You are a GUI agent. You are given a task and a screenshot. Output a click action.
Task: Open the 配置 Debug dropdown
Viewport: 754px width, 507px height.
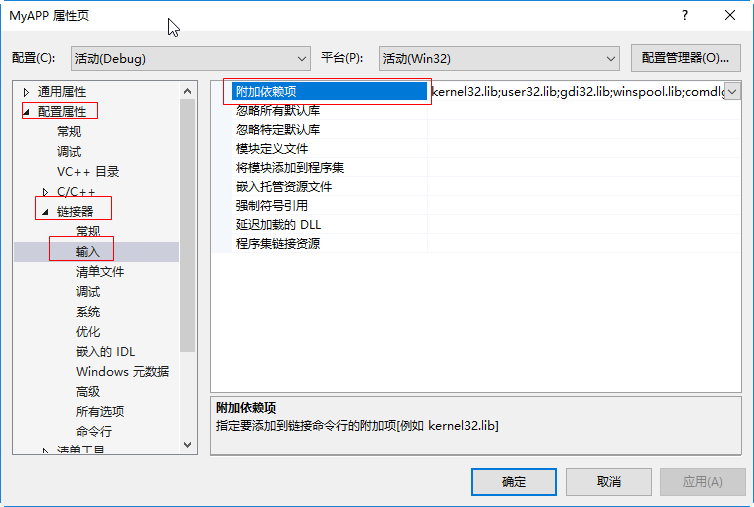[x=191, y=59]
